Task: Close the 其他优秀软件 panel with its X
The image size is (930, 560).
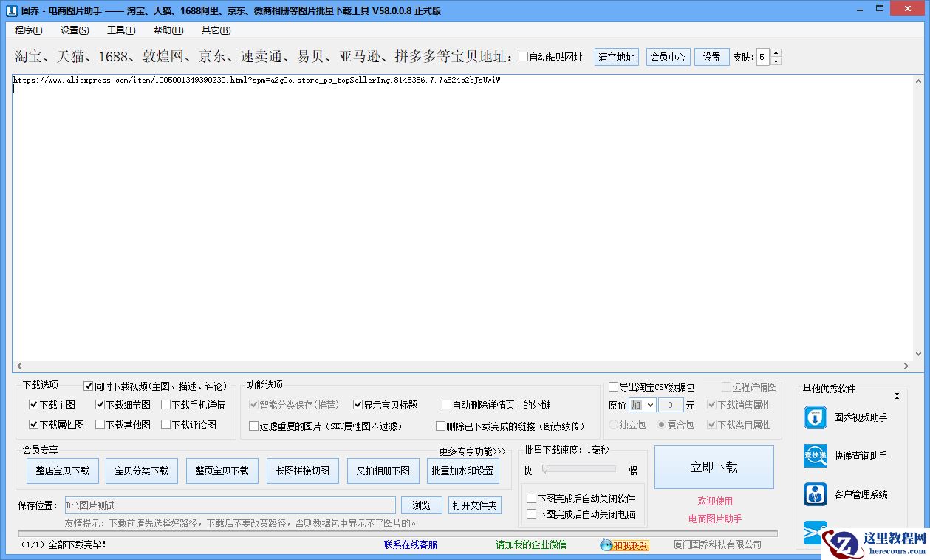Action: (897, 396)
